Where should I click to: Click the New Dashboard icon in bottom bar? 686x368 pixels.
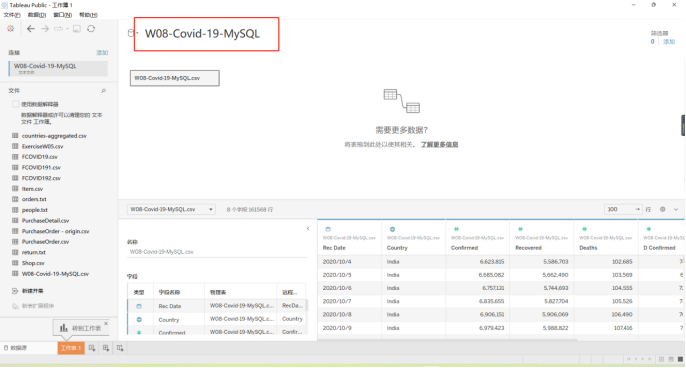coord(106,348)
